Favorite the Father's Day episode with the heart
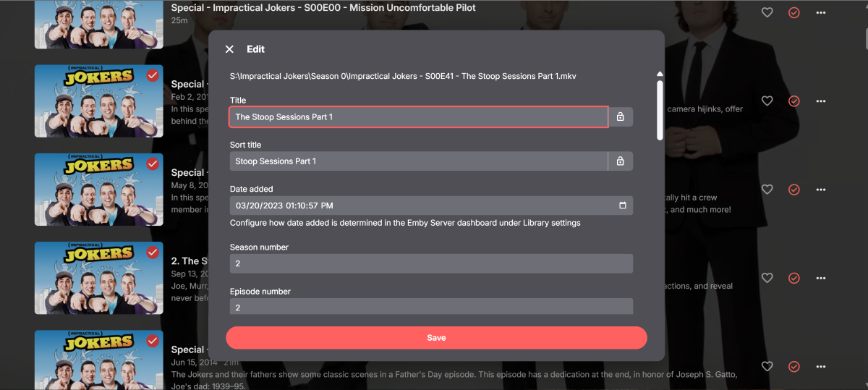 (767, 366)
